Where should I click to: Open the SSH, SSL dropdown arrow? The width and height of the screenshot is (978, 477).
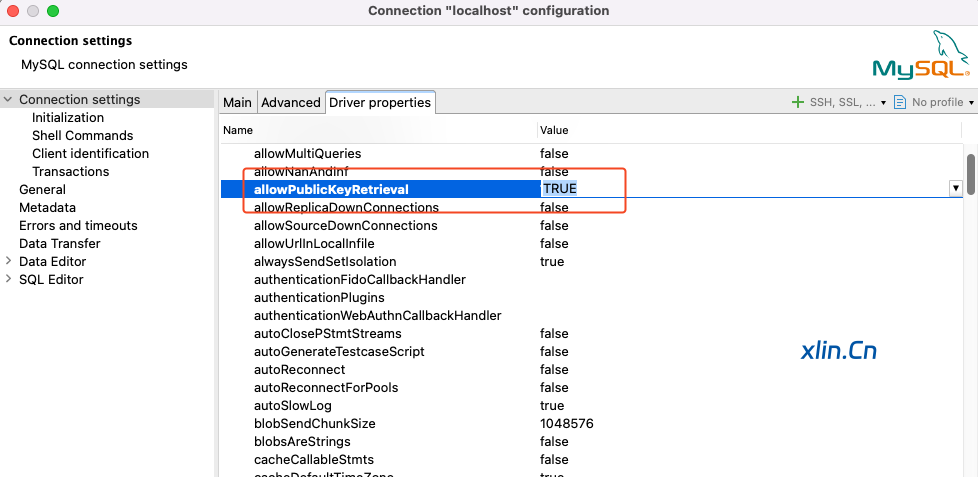point(884,103)
